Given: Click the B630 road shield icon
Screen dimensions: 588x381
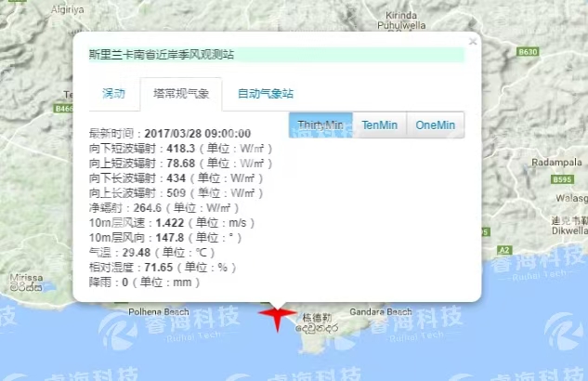Looking at the screenshot, I should click(528, 53).
